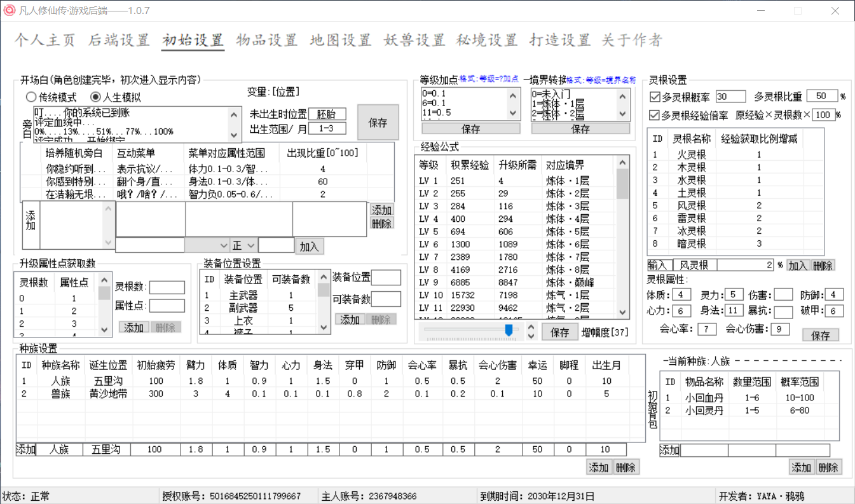Click 添加 in the 装备位置设置 section
Screen dimensions: 855x504
click(350, 319)
